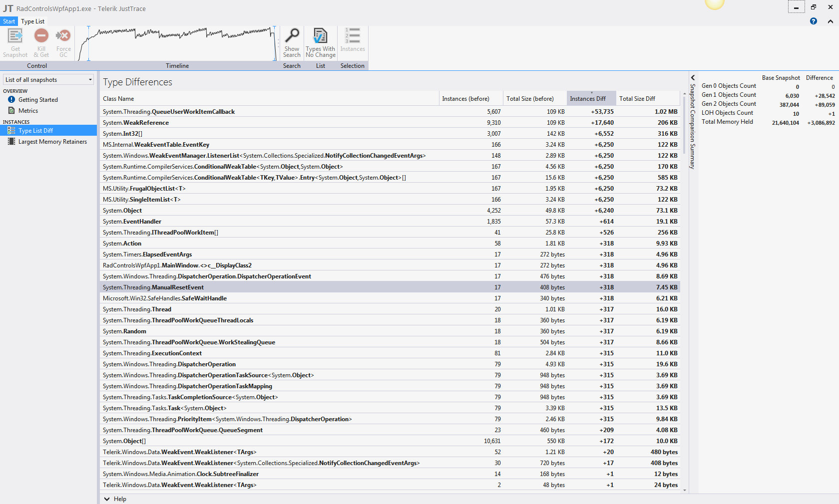The height and width of the screenshot is (504, 839).
Task: Collapse the ribbon with the up chevron
Action: pyautogui.click(x=831, y=21)
